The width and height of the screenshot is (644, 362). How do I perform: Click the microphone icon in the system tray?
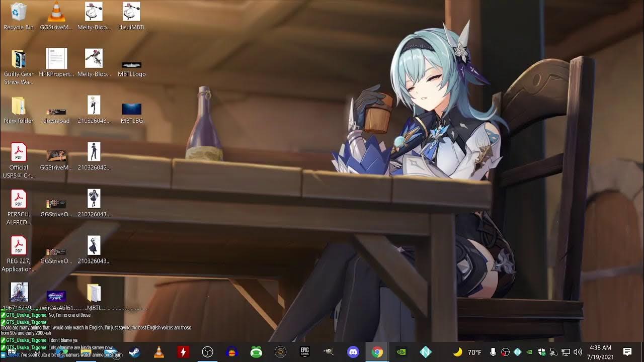pos(494,352)
